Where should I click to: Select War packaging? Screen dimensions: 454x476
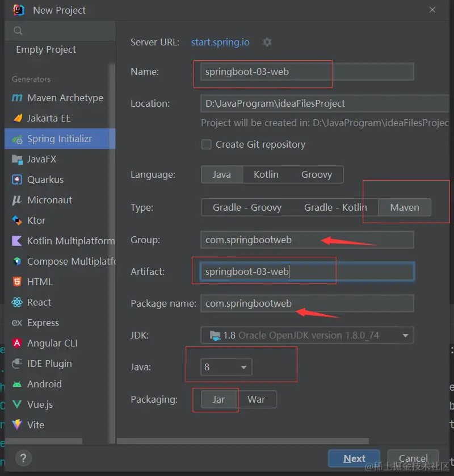[257, 399]
